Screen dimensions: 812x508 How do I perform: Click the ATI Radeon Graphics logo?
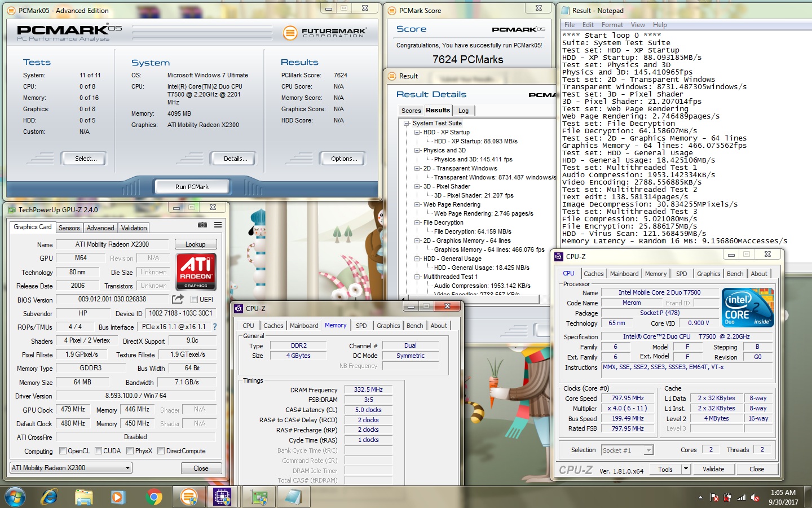pos(195,271)
